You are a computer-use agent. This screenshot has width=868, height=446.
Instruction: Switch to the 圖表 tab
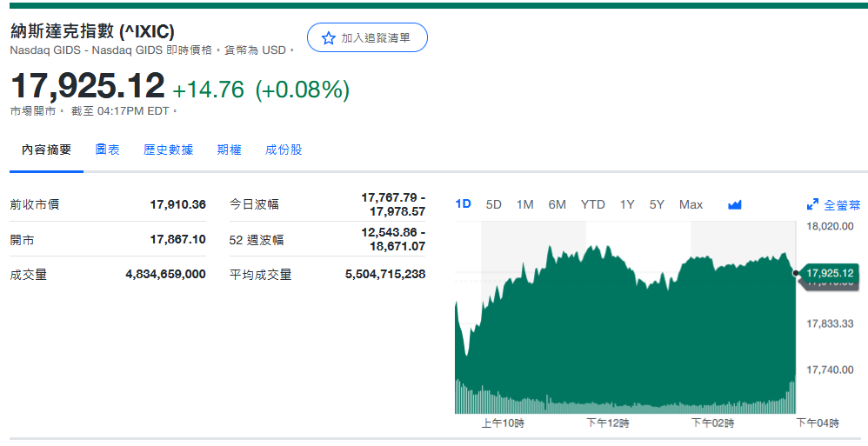pyautogui.click(x=108, y=150)
